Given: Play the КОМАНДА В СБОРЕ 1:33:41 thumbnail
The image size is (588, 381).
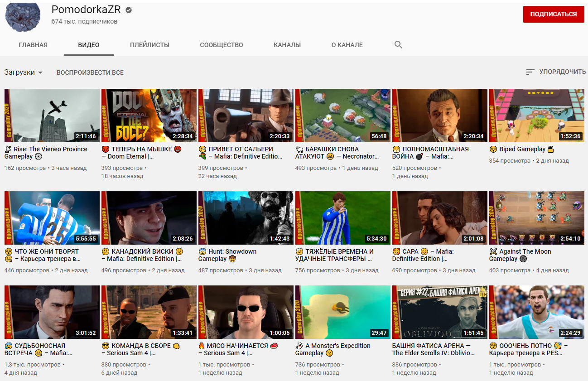Looking at the screenshot, I should tap(149, 312).
